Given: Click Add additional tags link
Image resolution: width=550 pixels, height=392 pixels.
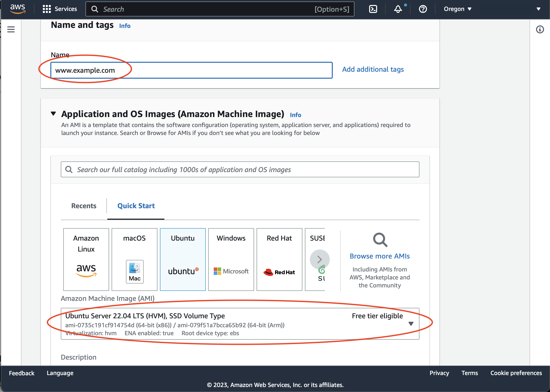Looking at the screenshot, I should click(x=373, y=69).
